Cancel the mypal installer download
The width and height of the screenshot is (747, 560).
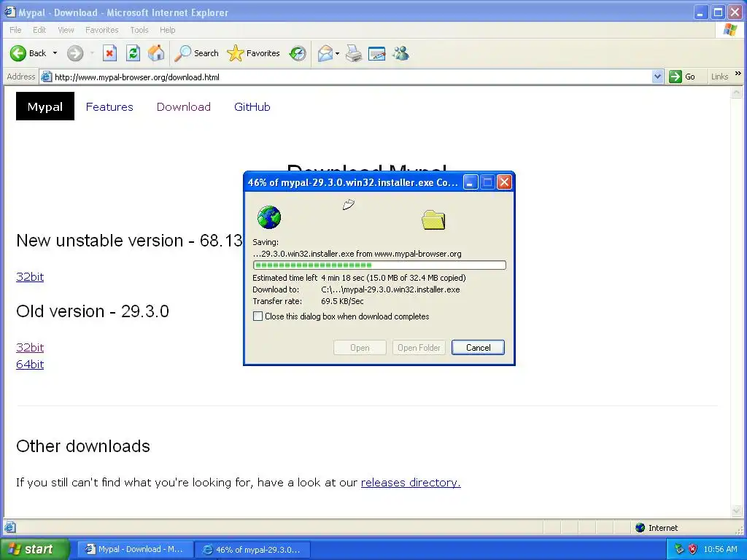tap(478, 348)
